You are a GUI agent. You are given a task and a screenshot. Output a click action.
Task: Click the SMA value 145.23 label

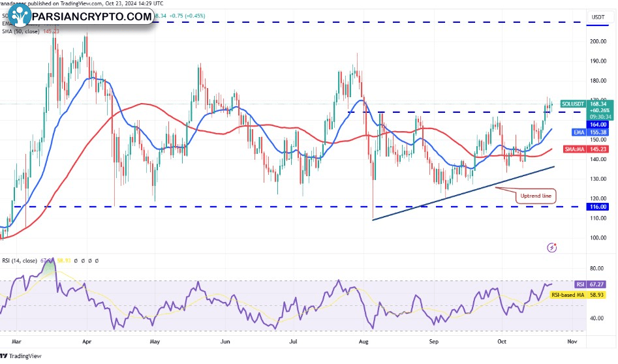[598, 149]
